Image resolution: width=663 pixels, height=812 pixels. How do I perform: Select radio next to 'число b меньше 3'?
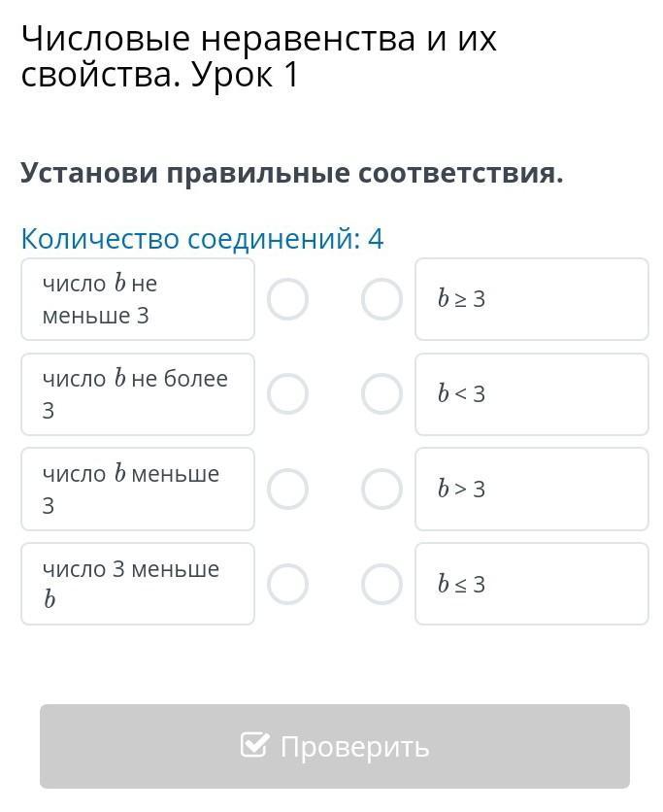[x=288, y=489]
